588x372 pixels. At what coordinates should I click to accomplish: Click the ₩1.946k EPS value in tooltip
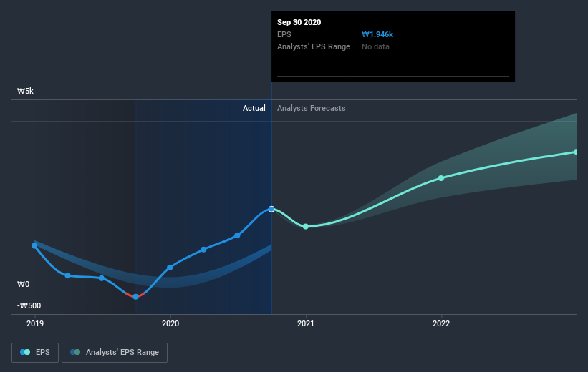377,34
